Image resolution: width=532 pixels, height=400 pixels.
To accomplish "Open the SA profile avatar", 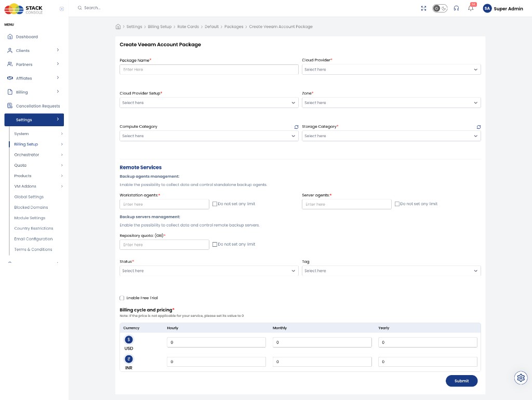I will [487, 8].
